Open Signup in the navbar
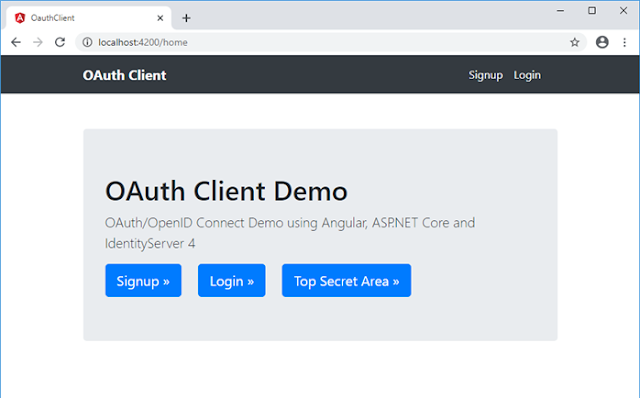Screen dimensions: 640x398 point(485,75)
